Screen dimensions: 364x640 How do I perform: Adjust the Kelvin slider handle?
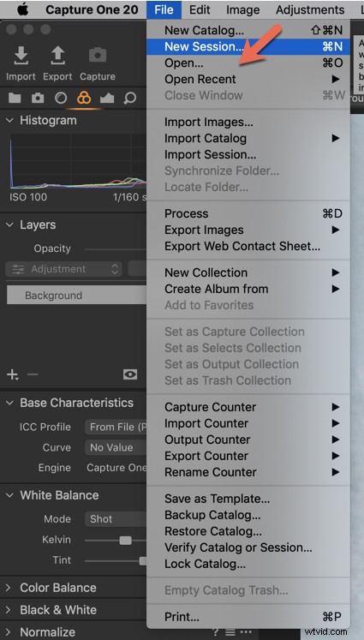pyautogui.click(x=126, y=541)
